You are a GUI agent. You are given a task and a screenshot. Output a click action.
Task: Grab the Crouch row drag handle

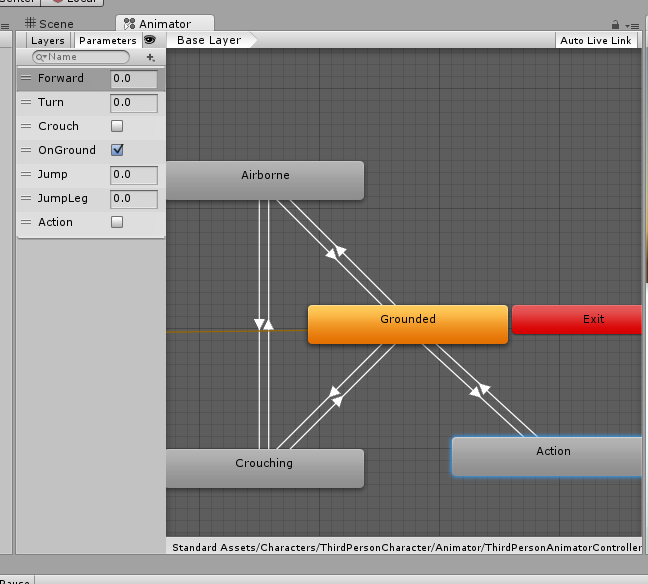click(x=26, y=126)
